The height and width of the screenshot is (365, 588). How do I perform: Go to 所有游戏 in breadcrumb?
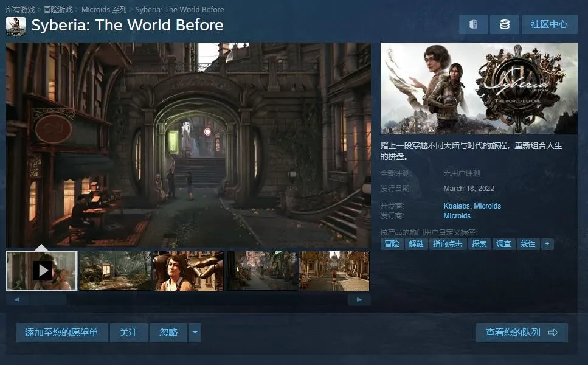21,9
